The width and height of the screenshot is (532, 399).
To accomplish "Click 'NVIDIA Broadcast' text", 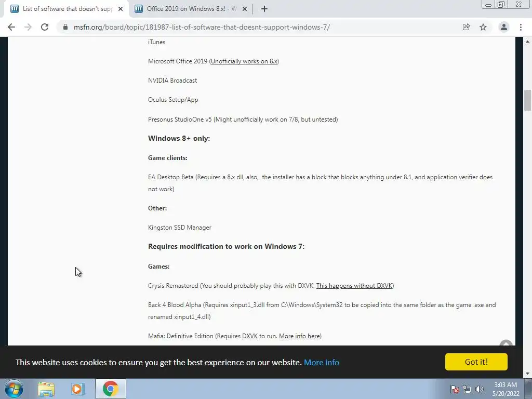I will point(172,81).
